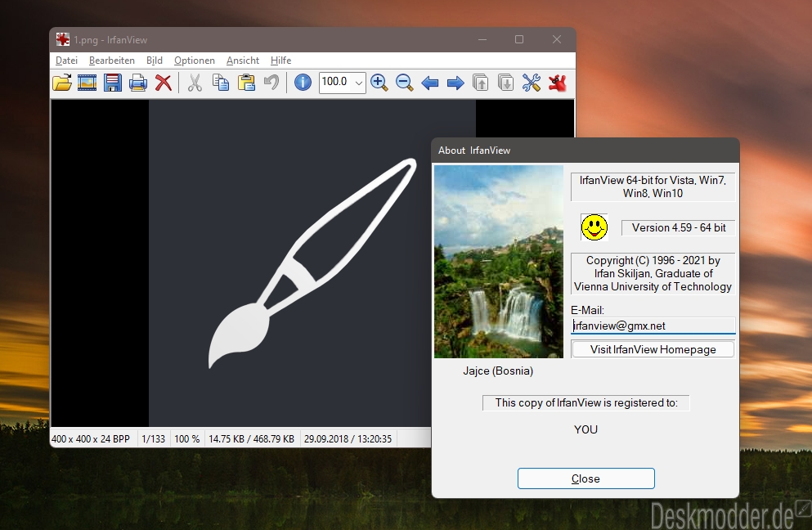Click the yellow smiley face in About dialog

tap(594, 227)
